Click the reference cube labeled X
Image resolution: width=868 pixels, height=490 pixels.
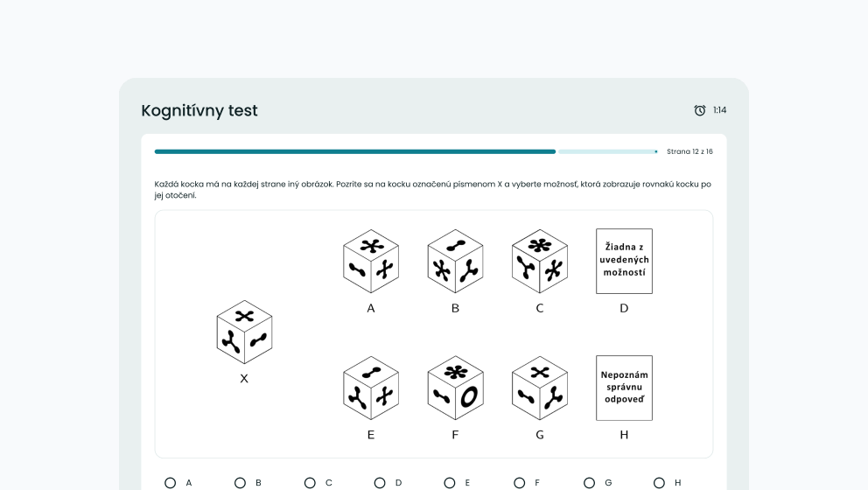pyautogui.click(x=244, y=332)
